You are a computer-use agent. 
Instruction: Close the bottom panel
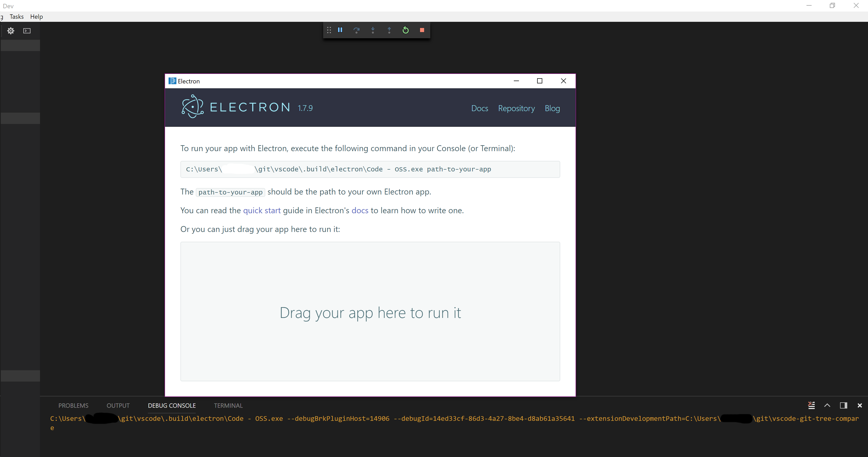860,405
